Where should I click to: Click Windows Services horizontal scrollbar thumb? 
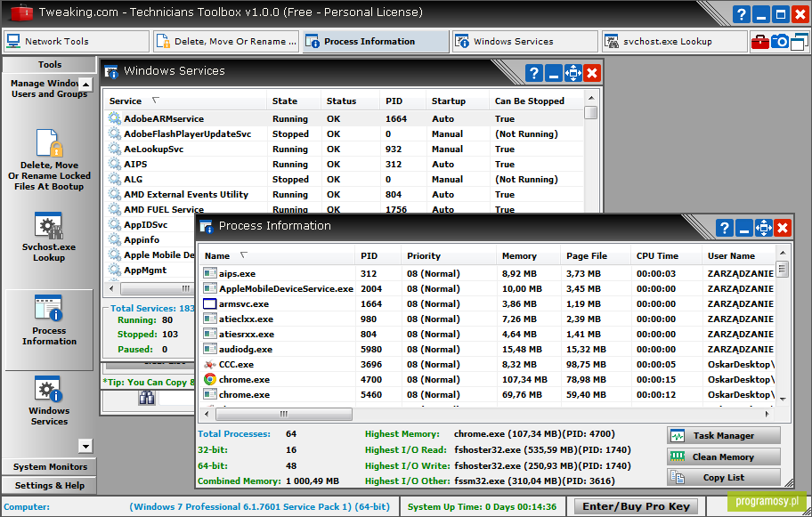coord(158,288)
